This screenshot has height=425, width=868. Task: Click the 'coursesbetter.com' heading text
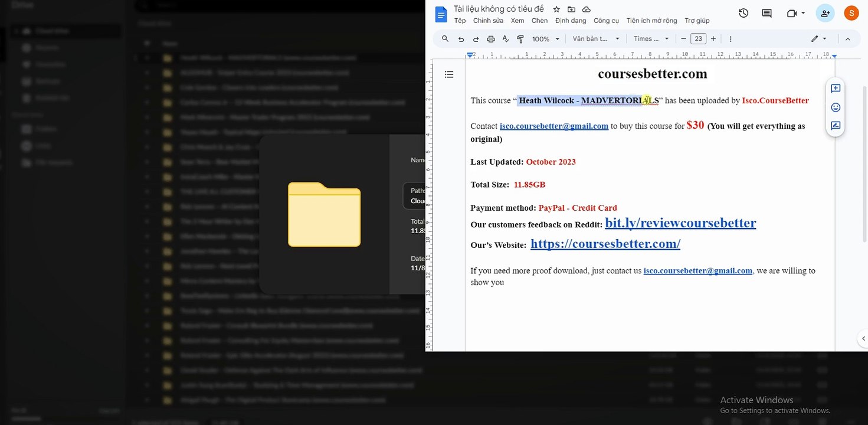click(x=652, y=74)
